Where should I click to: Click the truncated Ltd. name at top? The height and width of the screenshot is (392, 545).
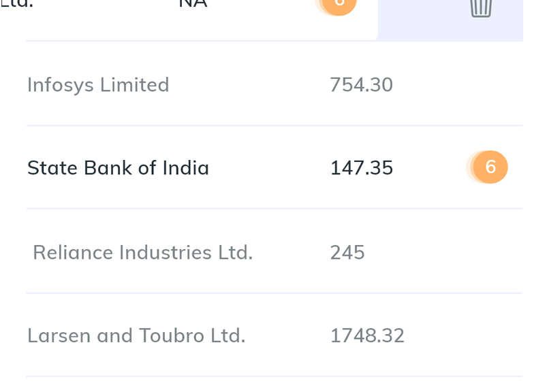pyautogui.click(x=16, y=4)
